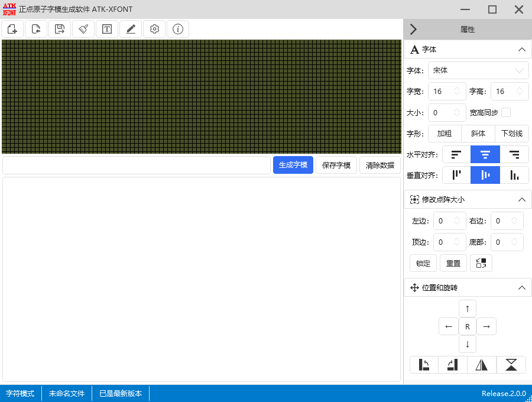Open the 字体 font dropdown
Image resolution: width=532 pixels, height=402 pixels.
click(x=478, y=70)
